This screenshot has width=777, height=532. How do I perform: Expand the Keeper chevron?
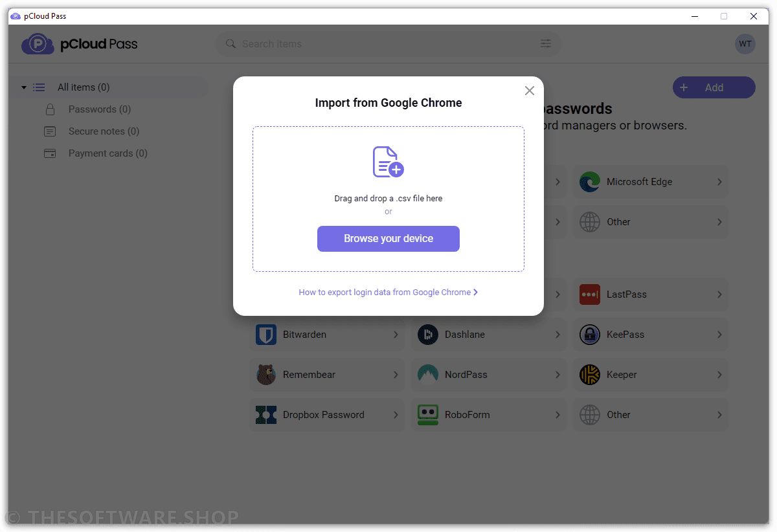719,375
